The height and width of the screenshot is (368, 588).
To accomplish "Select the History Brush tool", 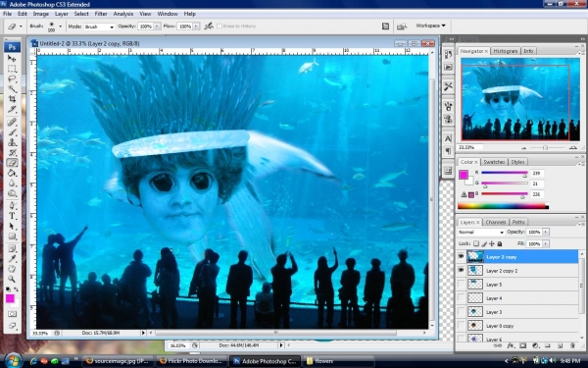I will point(12,152).
